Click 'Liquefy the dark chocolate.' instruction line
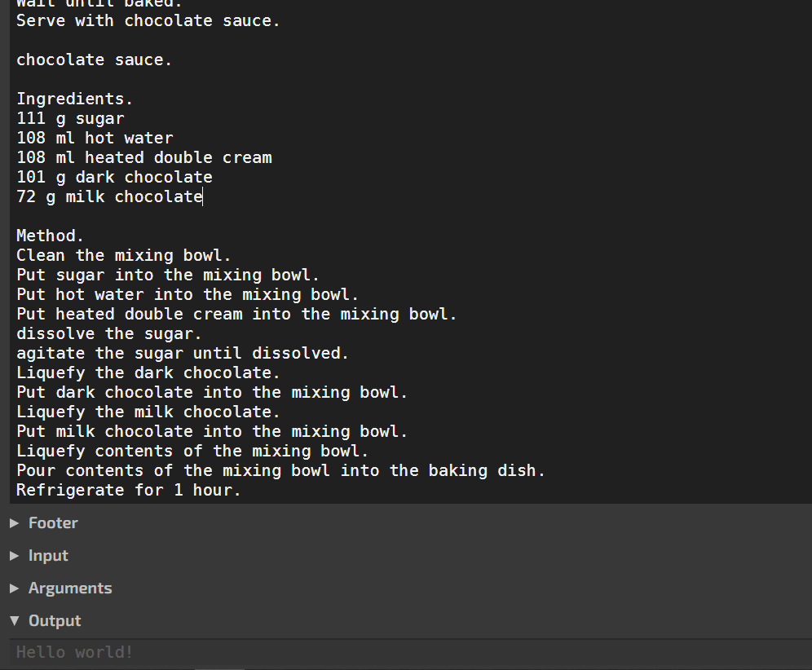Screen dimensions: 812x670 pyautogui.click(x=147, y=372)
